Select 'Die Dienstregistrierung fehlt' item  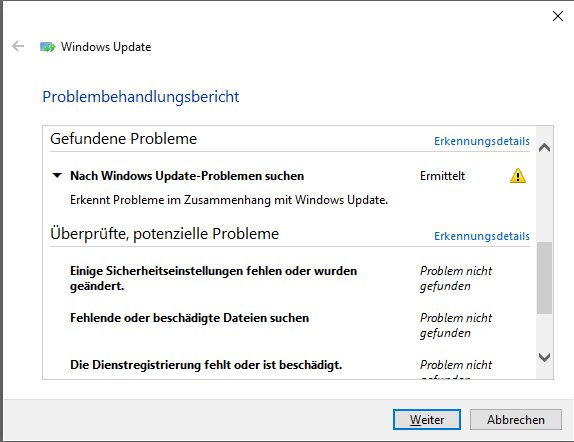(206, 365)
